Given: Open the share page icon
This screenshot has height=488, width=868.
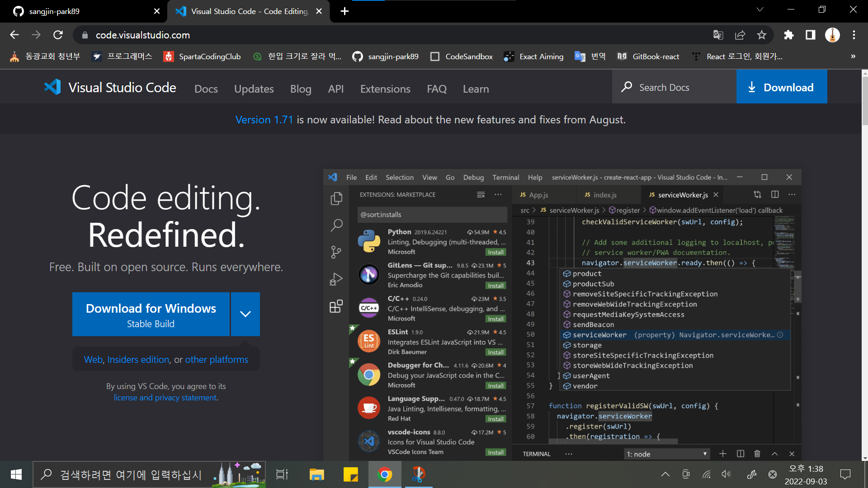Looking at the screenshot, I should tap(740, 35).
